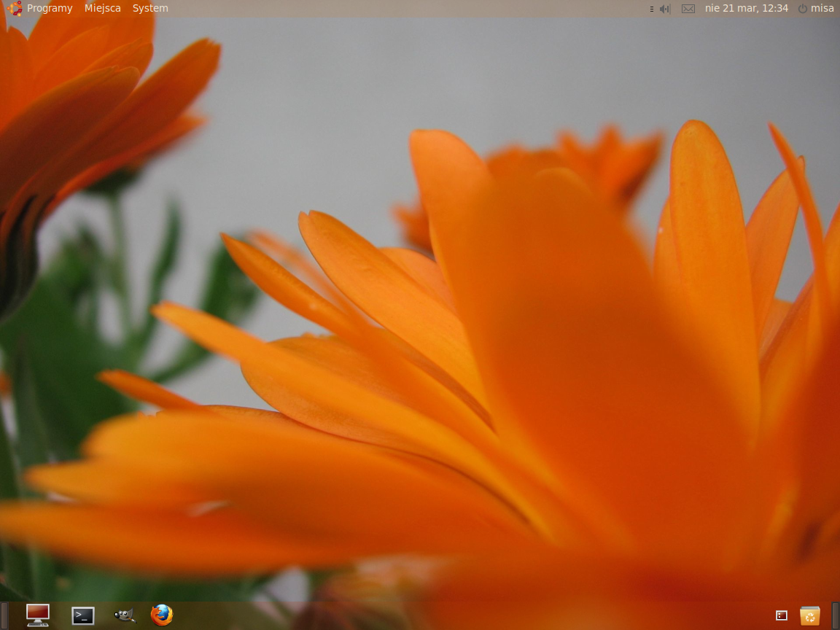This screenshot has height=630, width=840.
Task: Open the Trash in bottom panel
Action: [x=810, y=615]
